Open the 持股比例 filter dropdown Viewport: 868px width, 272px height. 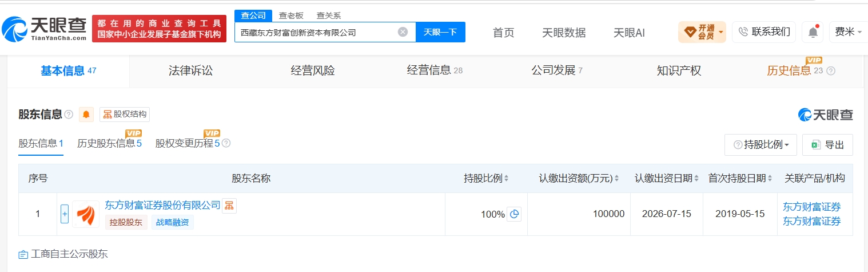(x=761, y=145)
